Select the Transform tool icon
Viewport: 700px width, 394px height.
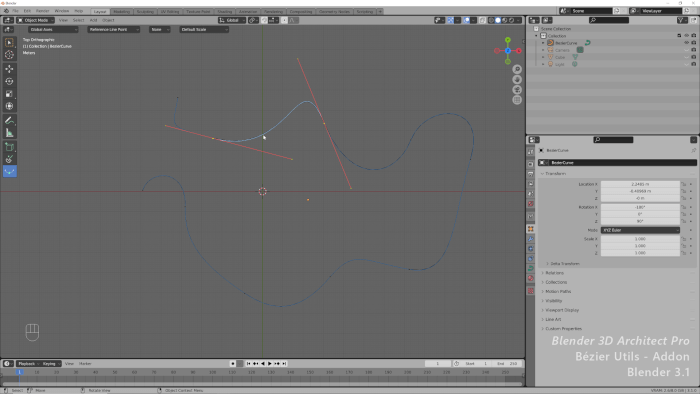[9, 106]
